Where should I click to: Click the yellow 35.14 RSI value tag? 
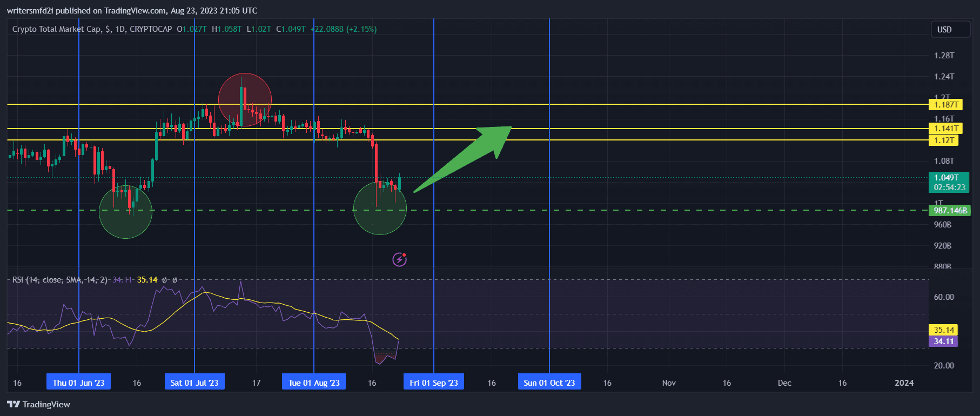pyautogui.click(x=943, y=330)
